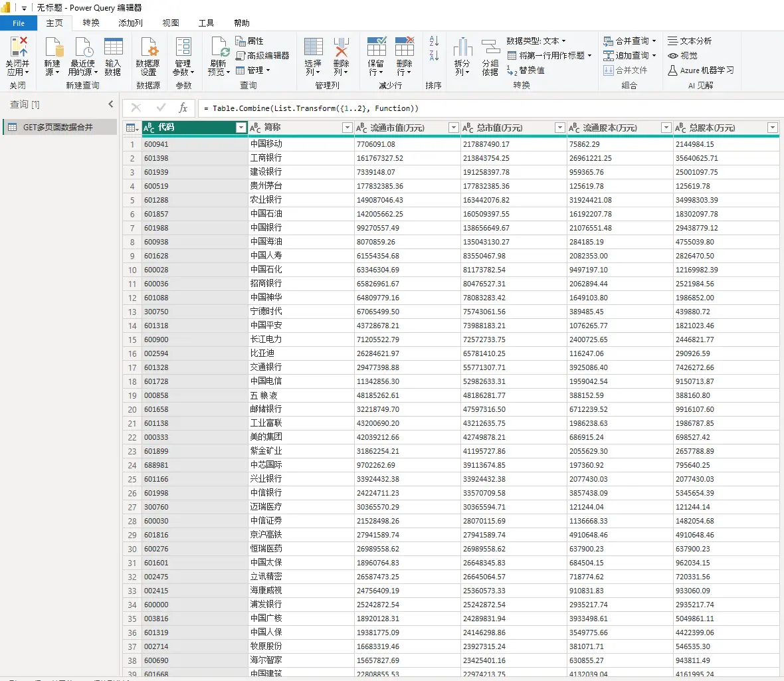Open filter dropdown for 流通市值(万元) column
Image resolution: width=784 pixels, height=681 pixels.
454,128
